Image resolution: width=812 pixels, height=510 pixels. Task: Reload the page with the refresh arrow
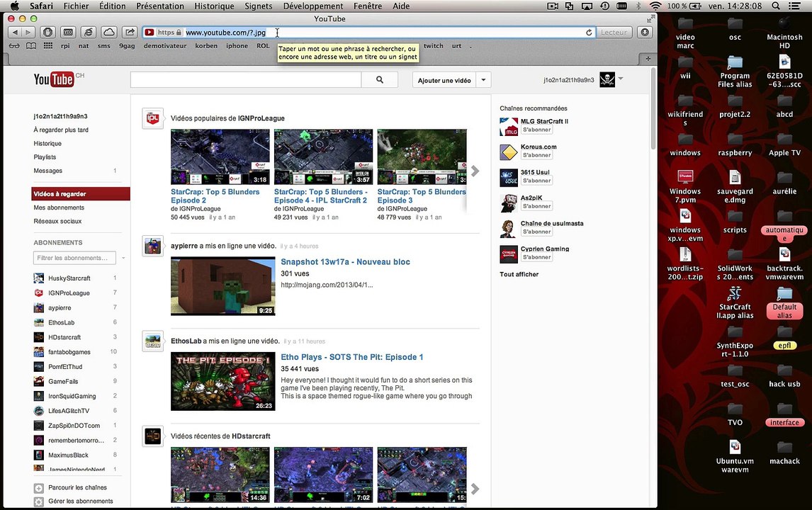click(x=589, y=32)
